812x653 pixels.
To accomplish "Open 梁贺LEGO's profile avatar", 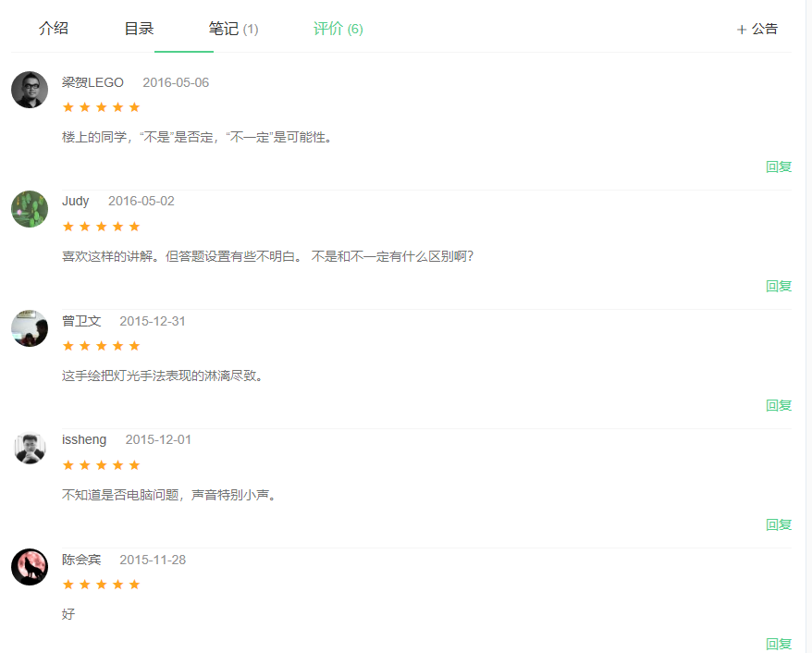I will coord(30,90).
